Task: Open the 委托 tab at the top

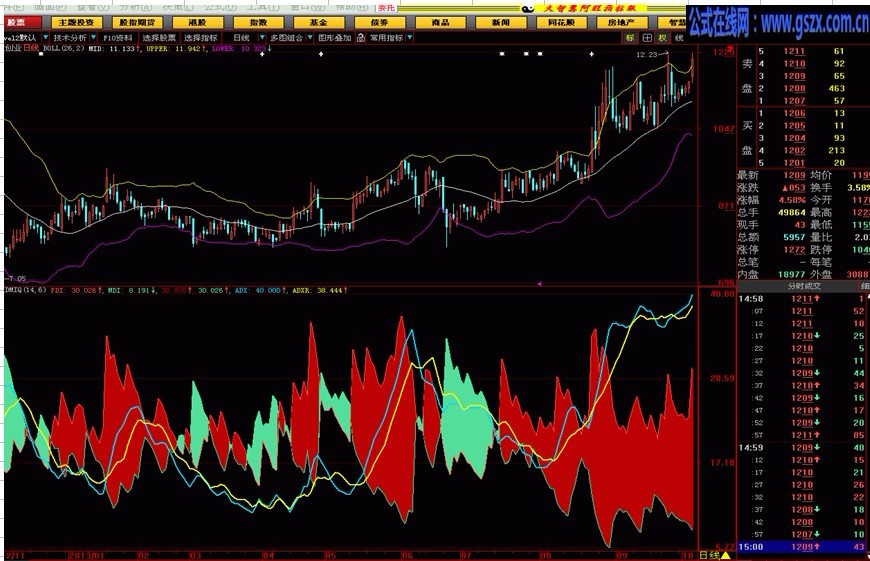Action: [x=387, y=8]
